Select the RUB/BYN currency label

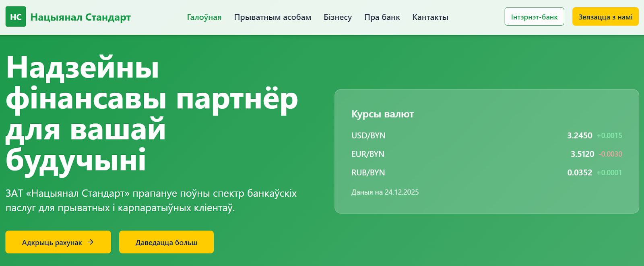click(x=368, y=173)
